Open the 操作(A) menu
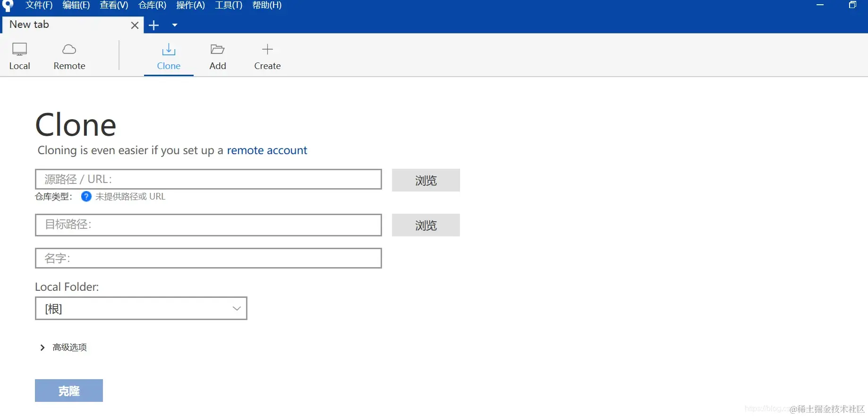Viewport: 868px width, 417px height. [190, 5]
